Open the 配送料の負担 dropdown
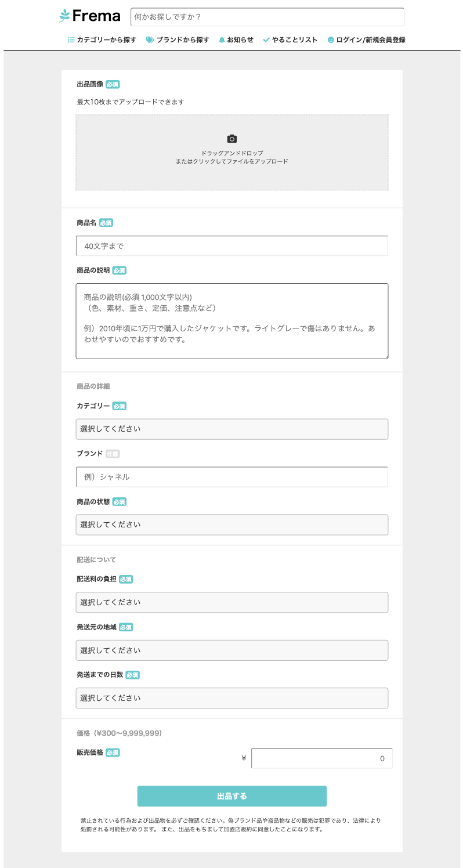This screenshot has height=868, width=463. (x=231, y=602)
